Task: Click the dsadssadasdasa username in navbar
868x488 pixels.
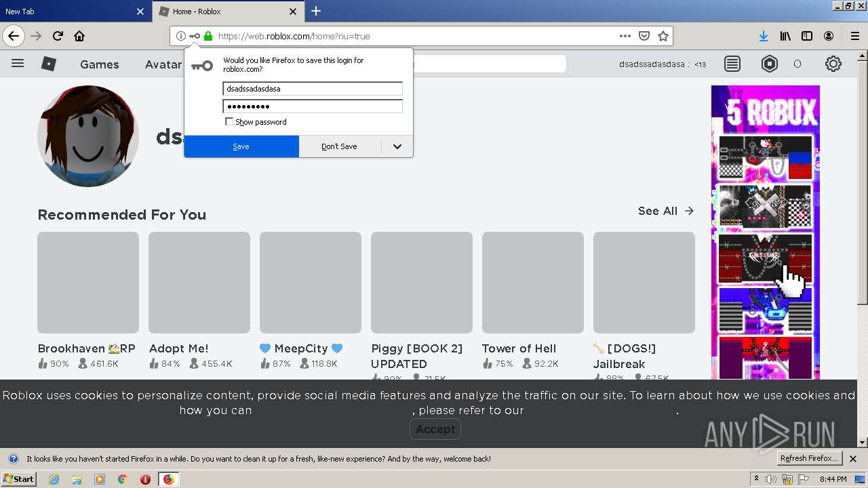Action: 652,64
